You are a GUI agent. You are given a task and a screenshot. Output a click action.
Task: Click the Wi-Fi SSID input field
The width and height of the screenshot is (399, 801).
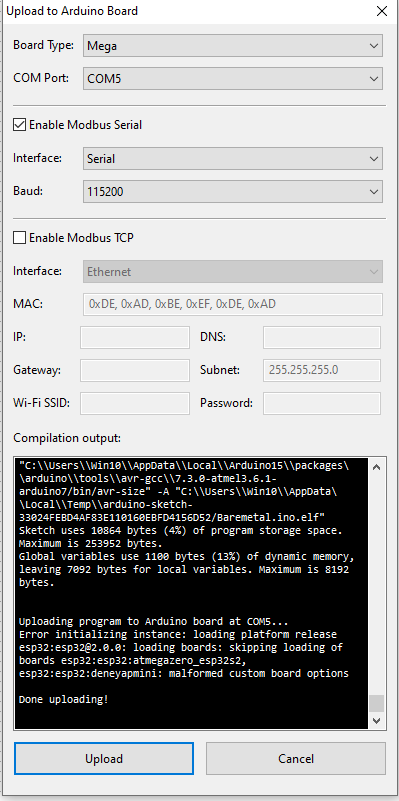point(135,403)
